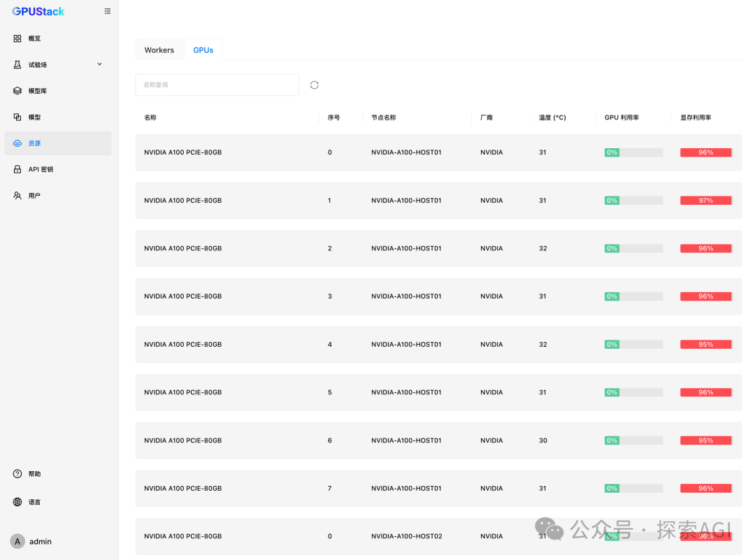Click the 厂商 column header
Image resolution: width=755 pixels, height=560 pixels.
[x=487, y=117]
